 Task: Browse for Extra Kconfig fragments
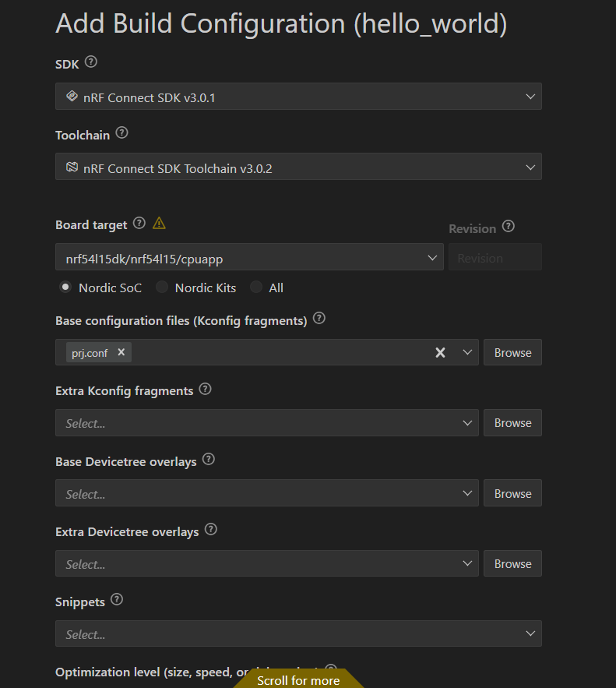tap(512, 422)
